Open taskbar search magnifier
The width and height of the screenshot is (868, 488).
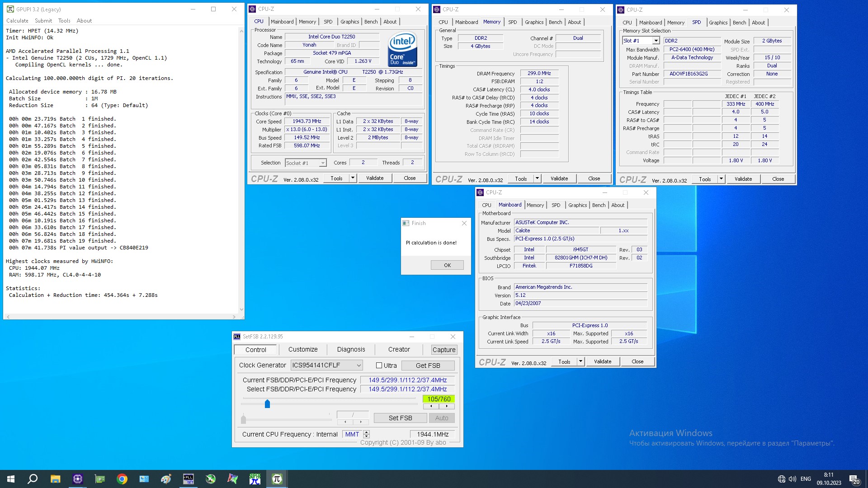click(x=33, y=479)
